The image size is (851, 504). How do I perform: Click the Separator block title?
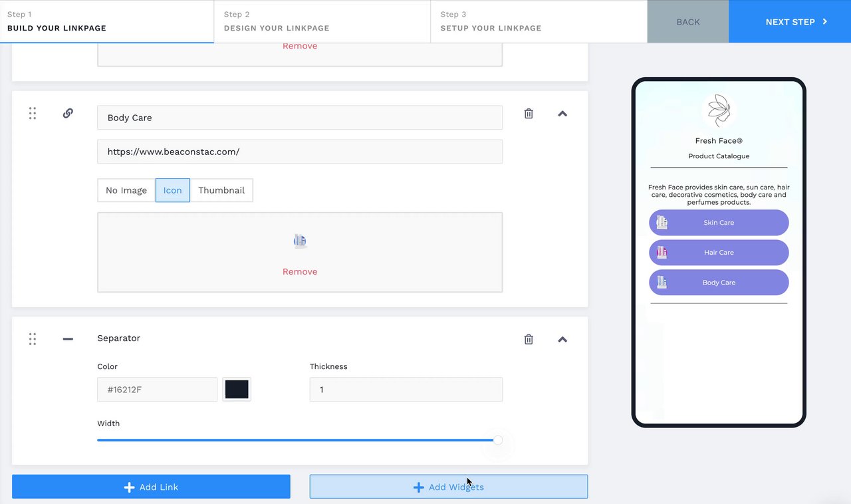118,338
